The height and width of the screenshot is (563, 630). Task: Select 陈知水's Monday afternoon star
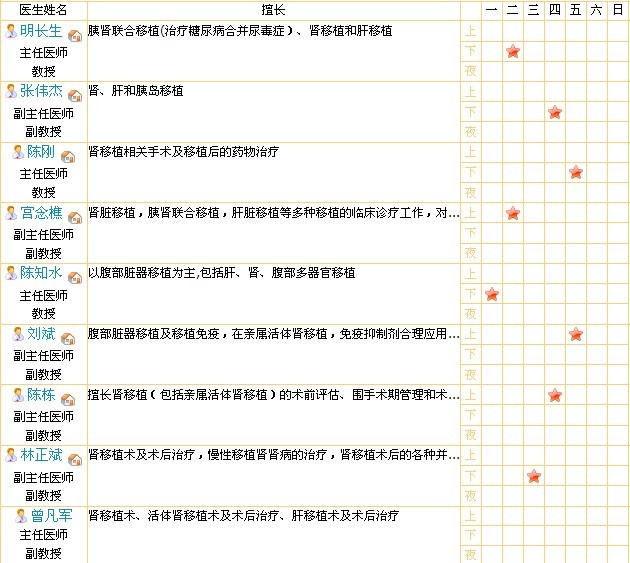coord(492,294)
